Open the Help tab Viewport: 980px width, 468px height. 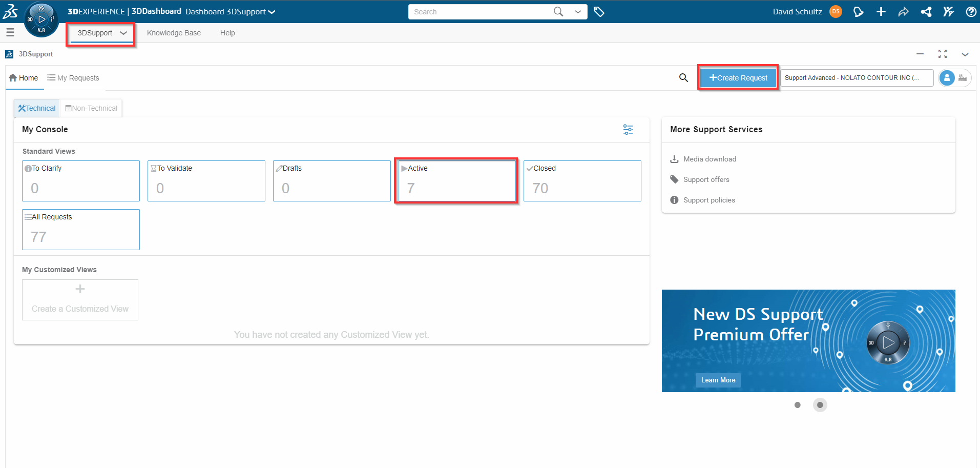227,33
